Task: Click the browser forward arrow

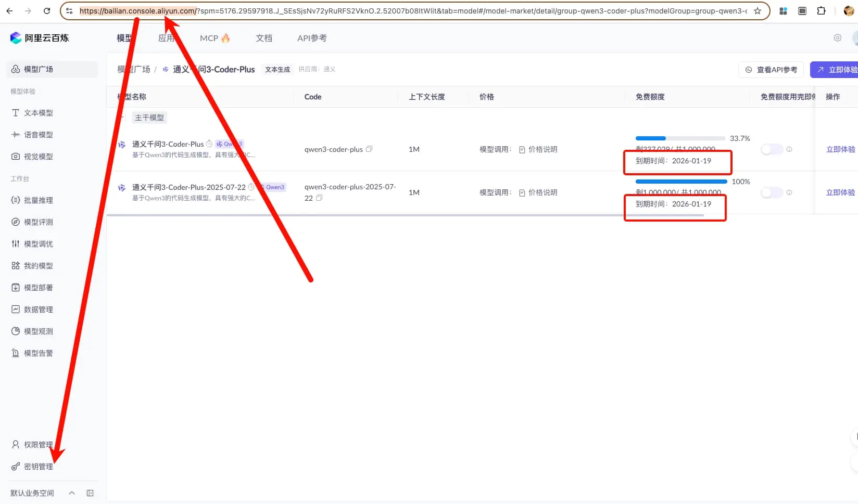Action: click(x=28, y=11)
